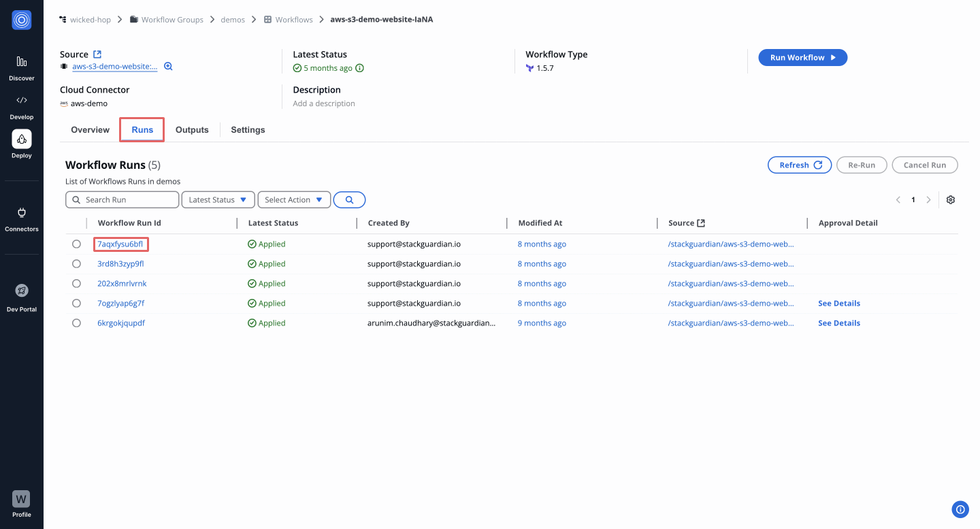Image resolution: width=980 pixels, height=529 pixels.
Task: Select radio for run 7aqxfysu6bfl
Action: [x=76, y=244]
